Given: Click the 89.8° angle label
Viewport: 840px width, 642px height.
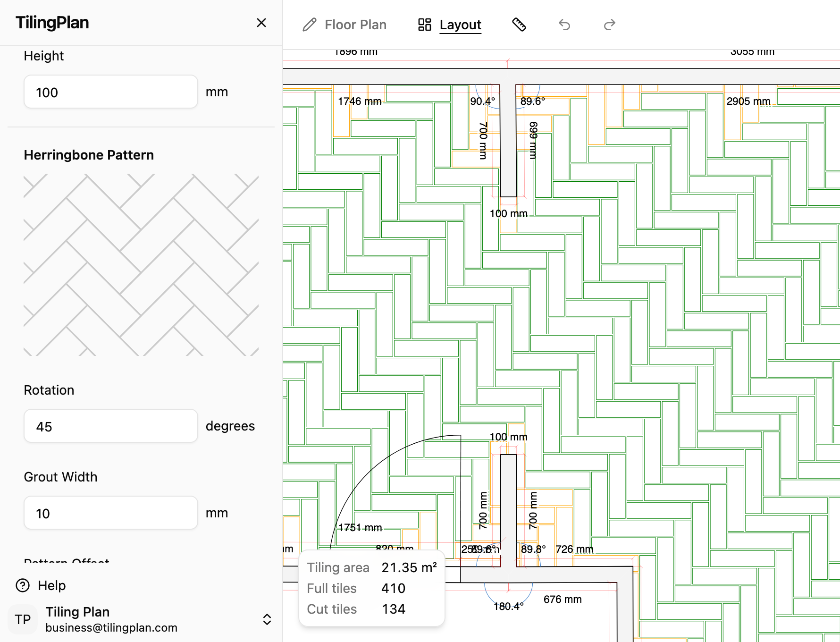Looking at the screenshot, I should coord(533,549).
